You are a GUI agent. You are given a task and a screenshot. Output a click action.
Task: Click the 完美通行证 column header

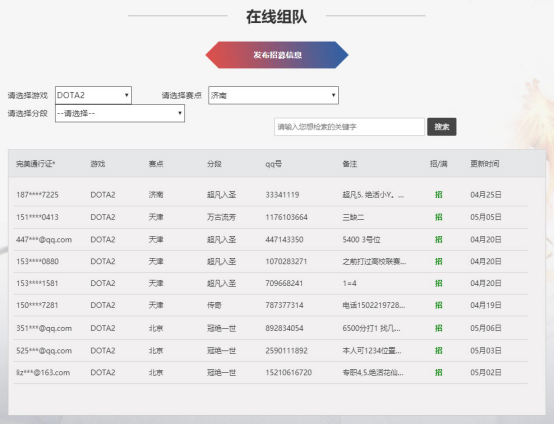pos(36,164)
